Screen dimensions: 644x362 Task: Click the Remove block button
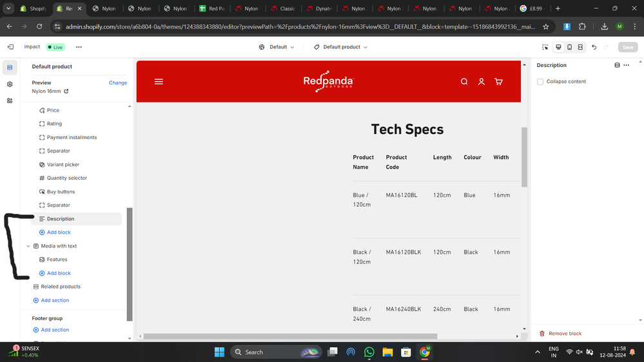pyautogui.click(x=560, y=334)
